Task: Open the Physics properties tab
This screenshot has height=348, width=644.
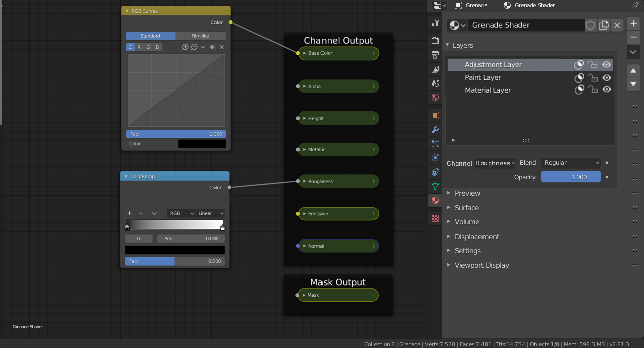Action: [435, 158]
